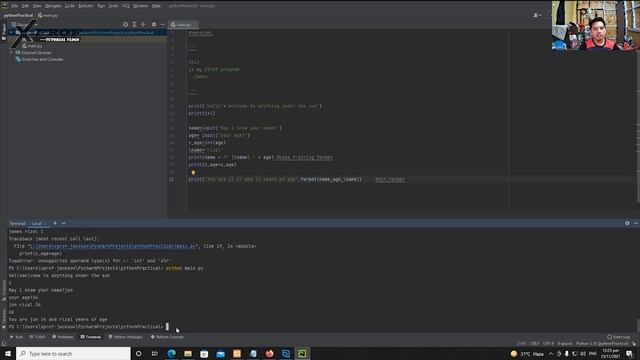Open Mail app from taskbar

[x=220, y=353]
